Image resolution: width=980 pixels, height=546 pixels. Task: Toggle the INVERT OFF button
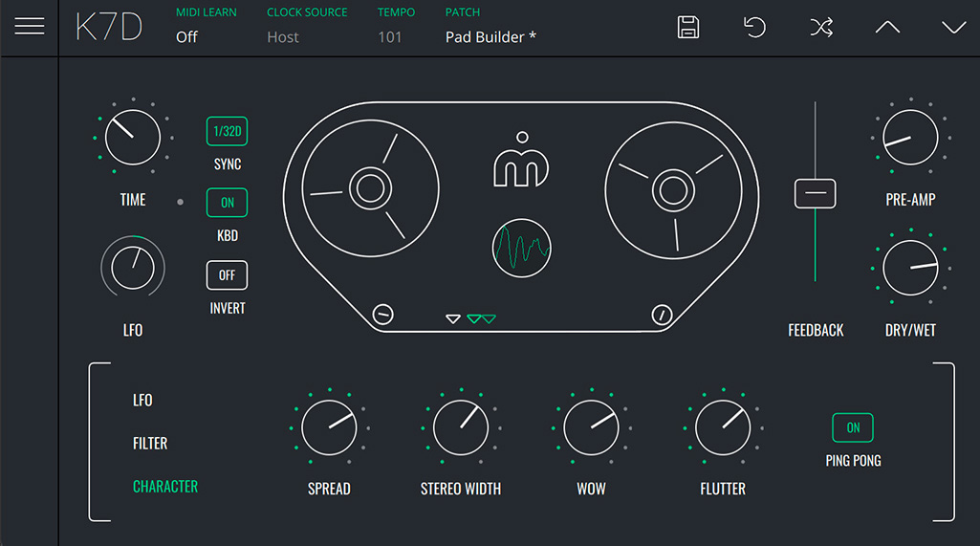pos(227,275)
